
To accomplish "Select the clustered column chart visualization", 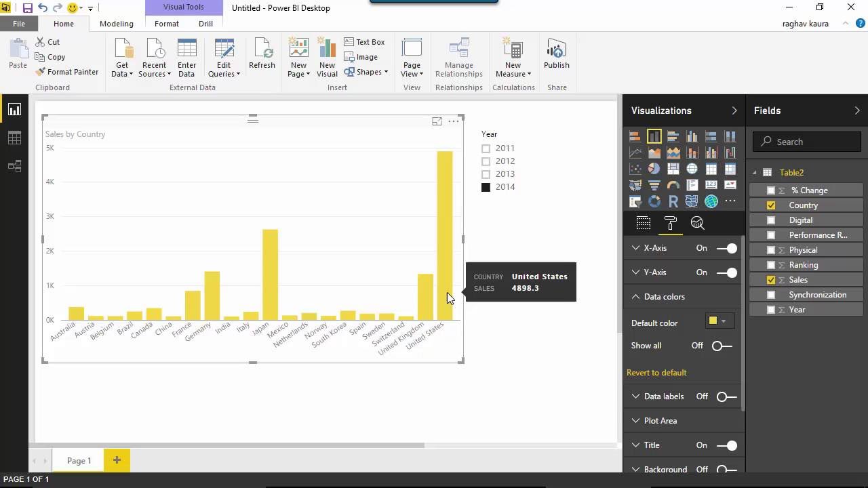I will coord(692,136).
